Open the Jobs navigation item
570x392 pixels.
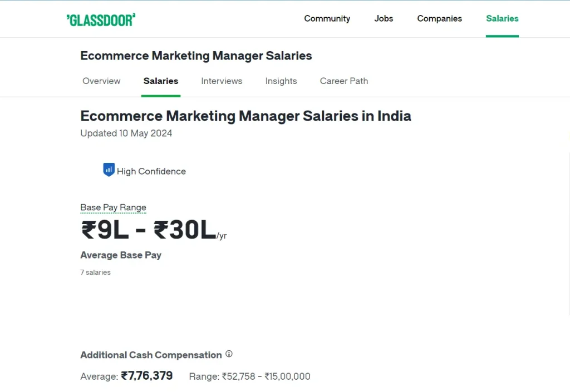coord(384,18)
